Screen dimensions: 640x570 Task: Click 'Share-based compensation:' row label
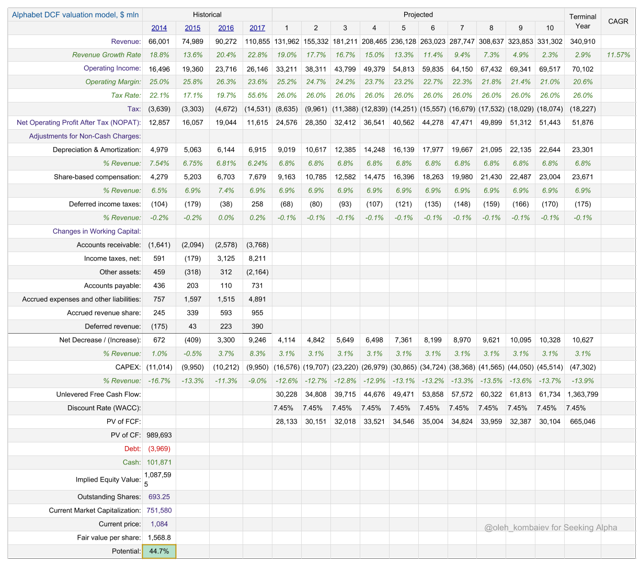coord(97,177)
